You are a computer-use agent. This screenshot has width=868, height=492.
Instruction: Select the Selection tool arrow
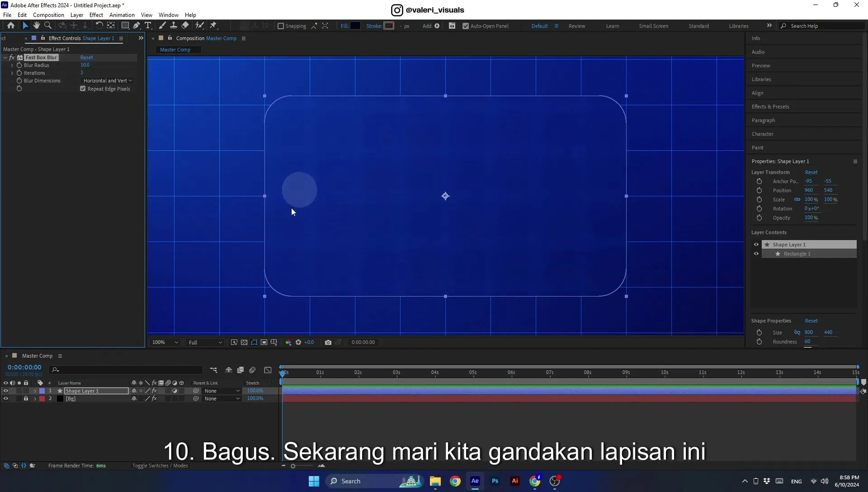tap(25, 26)
